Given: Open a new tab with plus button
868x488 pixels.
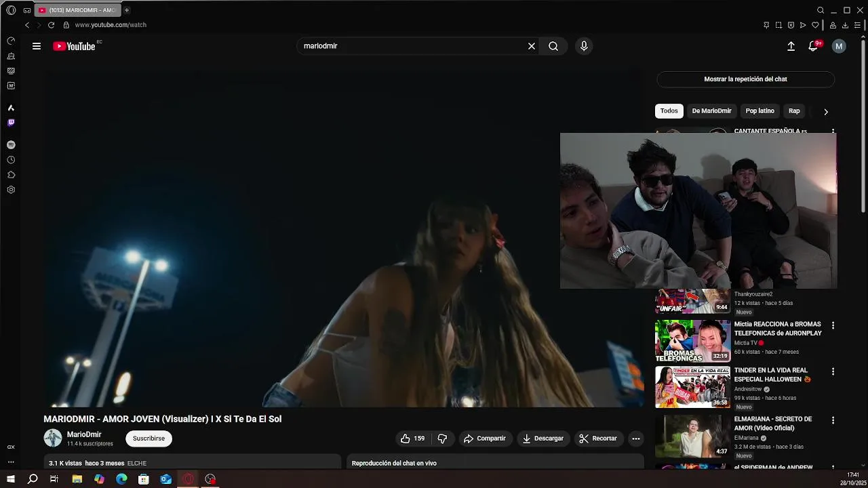Looking at the screenshot, I should click(x=126, y=10).
